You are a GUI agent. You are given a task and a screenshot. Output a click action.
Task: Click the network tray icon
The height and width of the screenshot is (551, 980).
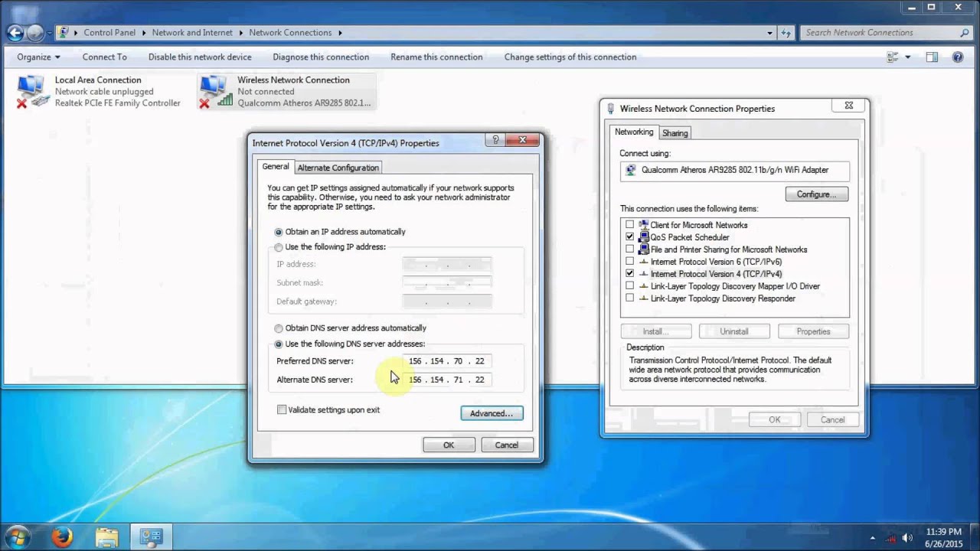click(890, 537)
